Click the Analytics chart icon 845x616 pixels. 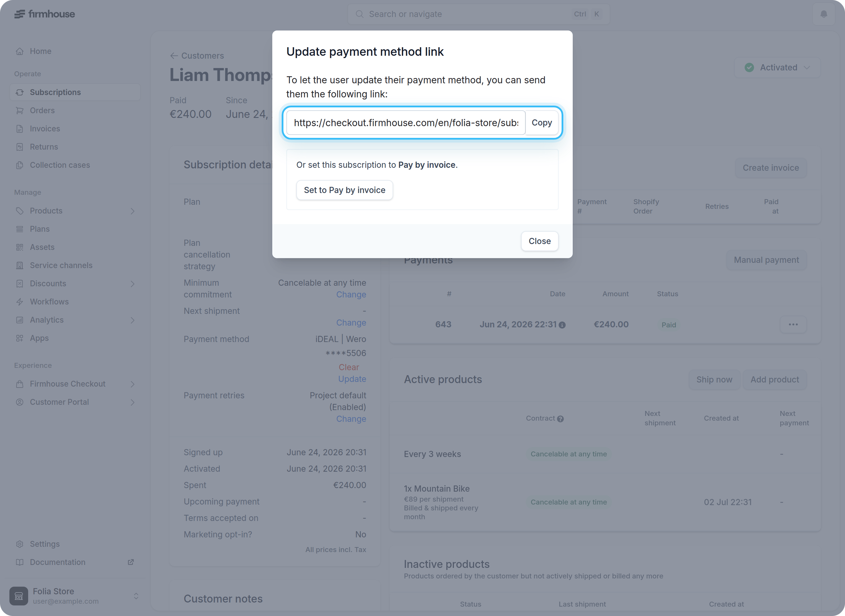pyautogui.click(x=20, y=320)
